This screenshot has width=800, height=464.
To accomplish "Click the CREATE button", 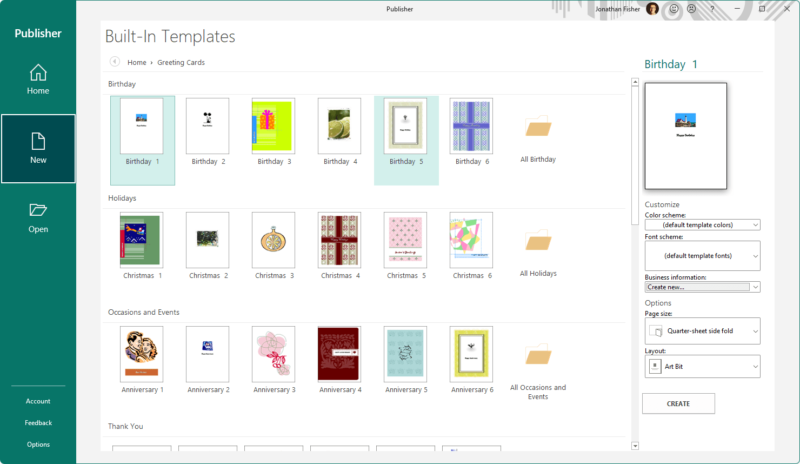I will coord(678,403).
